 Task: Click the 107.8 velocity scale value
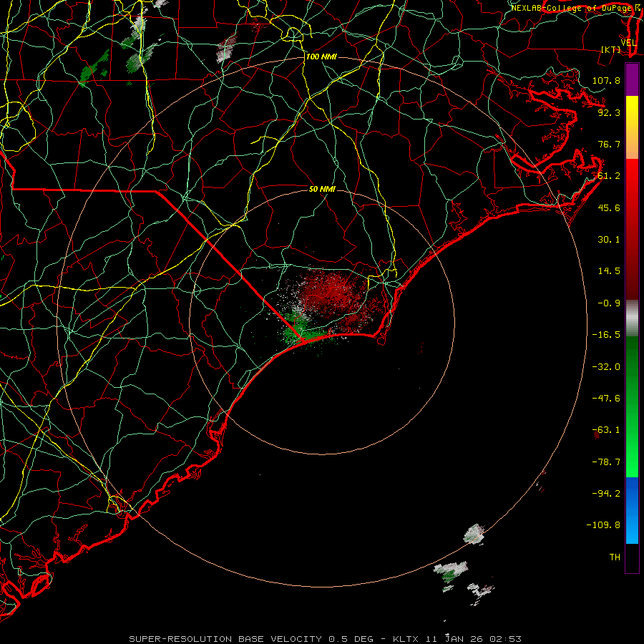[606, 80]
